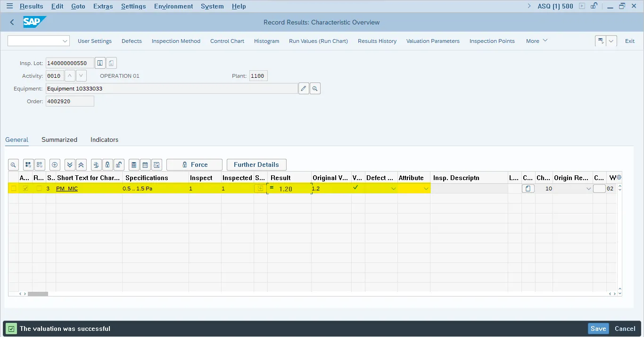Click the double-up chevron icon in table toolbar
The height and width of the screenshot is (337, 644).
(x=81, y=165)
